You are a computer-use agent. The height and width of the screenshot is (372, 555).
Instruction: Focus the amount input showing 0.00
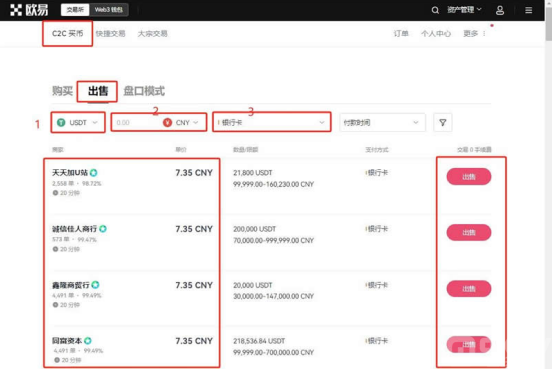pyautogui.click(x=136, y=122)
